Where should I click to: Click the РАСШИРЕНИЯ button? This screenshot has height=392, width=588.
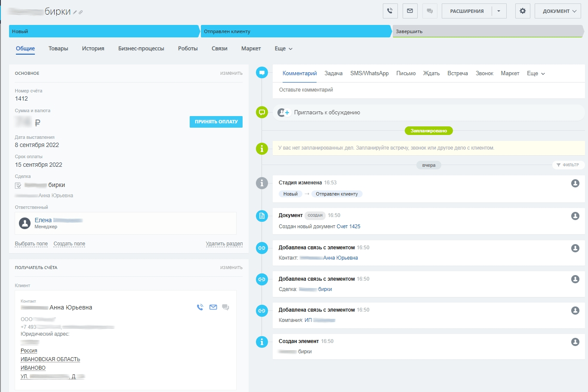(467, 11)
